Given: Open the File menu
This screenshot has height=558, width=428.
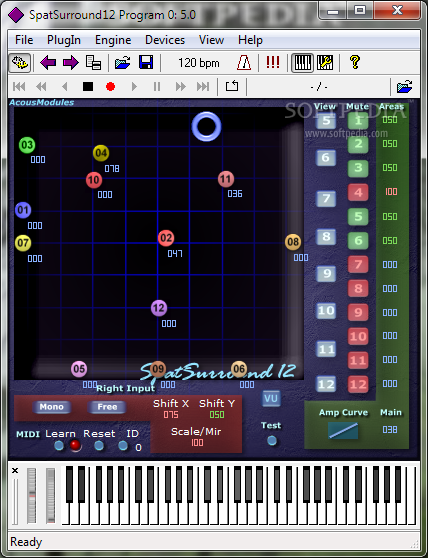Looking at the screenshot, I should click(x=24, y=40).
